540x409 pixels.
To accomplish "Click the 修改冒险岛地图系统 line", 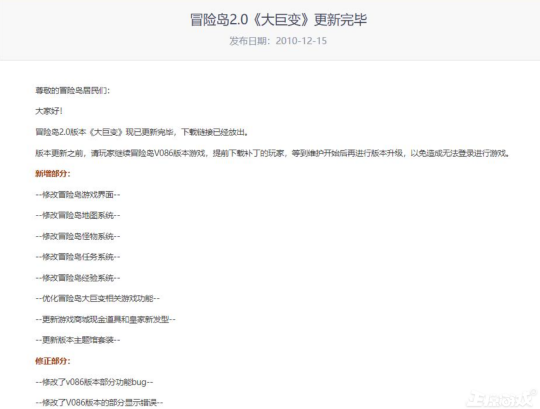I will click(x=78, y=216).
